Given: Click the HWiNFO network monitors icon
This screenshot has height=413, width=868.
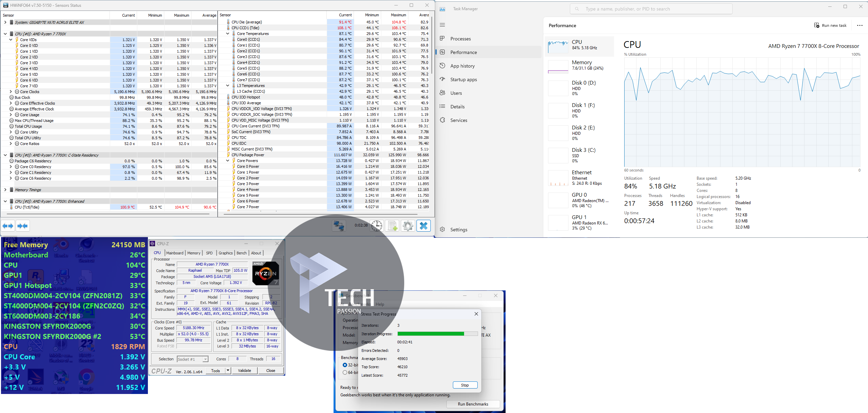Looking at the screenshot, I should point(339,226).
